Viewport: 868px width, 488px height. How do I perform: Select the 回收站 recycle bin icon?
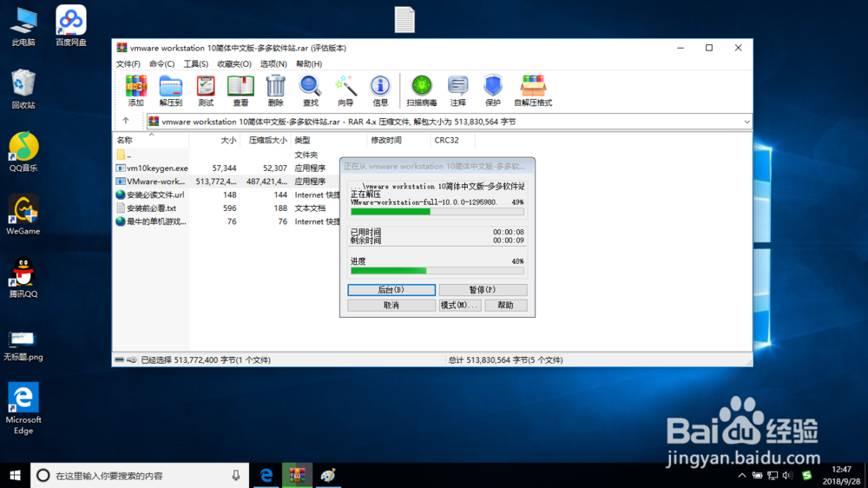[23, 89]
